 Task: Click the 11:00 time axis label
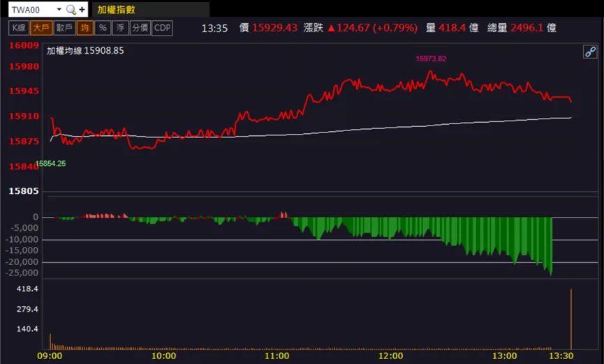[277, 356]
